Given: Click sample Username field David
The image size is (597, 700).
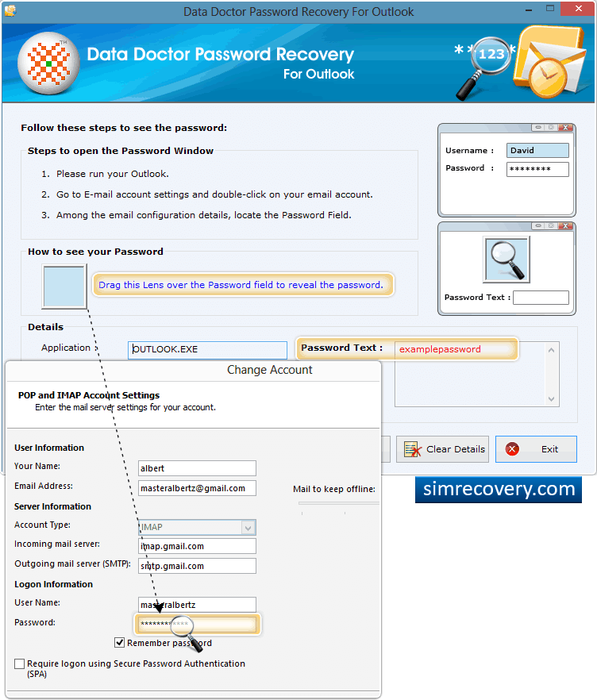Looking at the screenshot, I should pos(537,151).
